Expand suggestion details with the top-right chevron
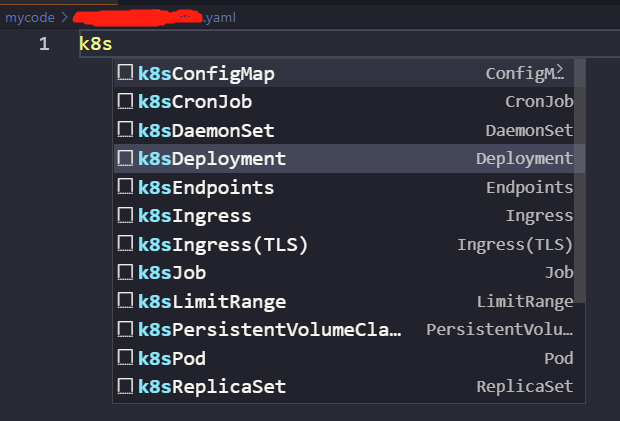Screen dimensions: 620x421 (x=560, y=69)
